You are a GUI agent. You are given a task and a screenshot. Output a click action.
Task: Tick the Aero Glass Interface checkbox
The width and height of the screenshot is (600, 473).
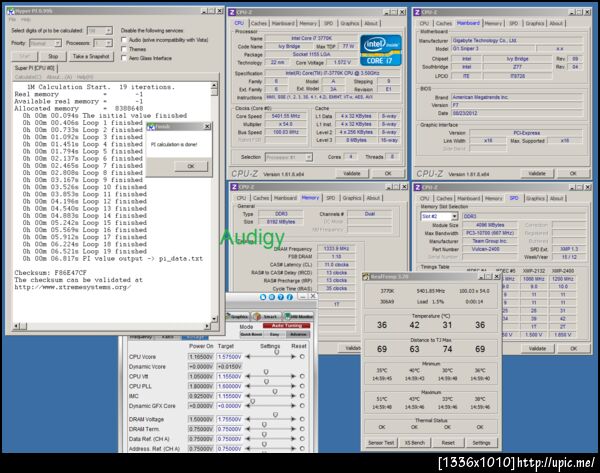click(x=124, y=58)
